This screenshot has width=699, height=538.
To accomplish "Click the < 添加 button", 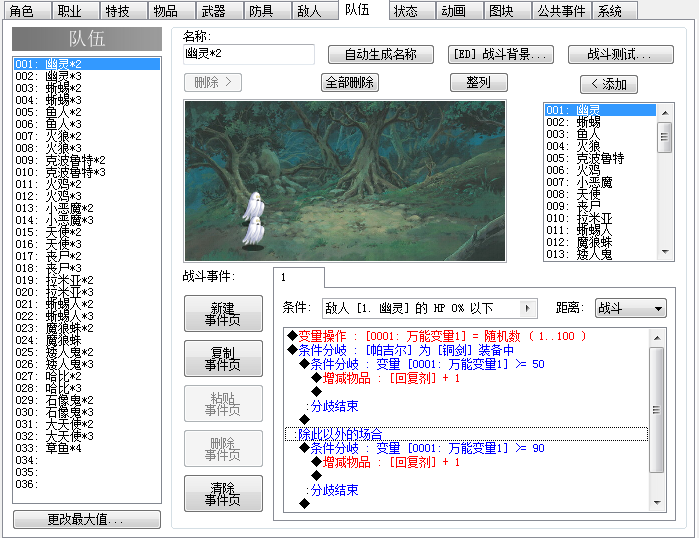I will (609, 84).
